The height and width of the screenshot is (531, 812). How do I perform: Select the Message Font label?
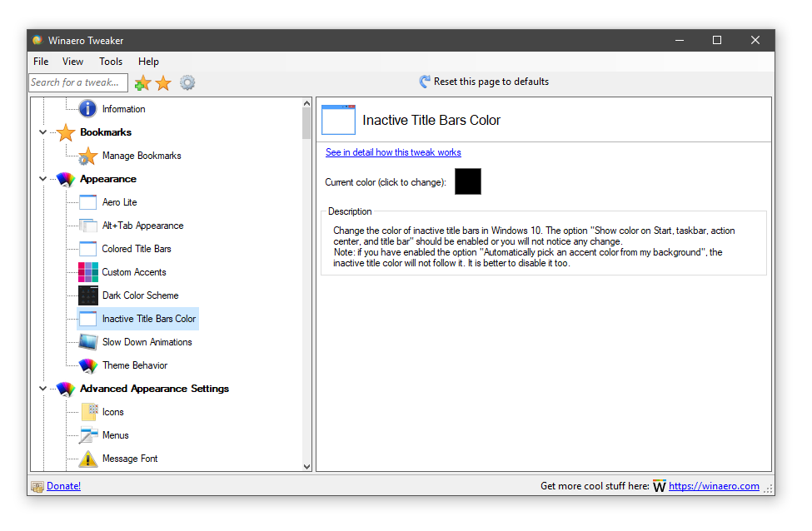coord(130,459)
